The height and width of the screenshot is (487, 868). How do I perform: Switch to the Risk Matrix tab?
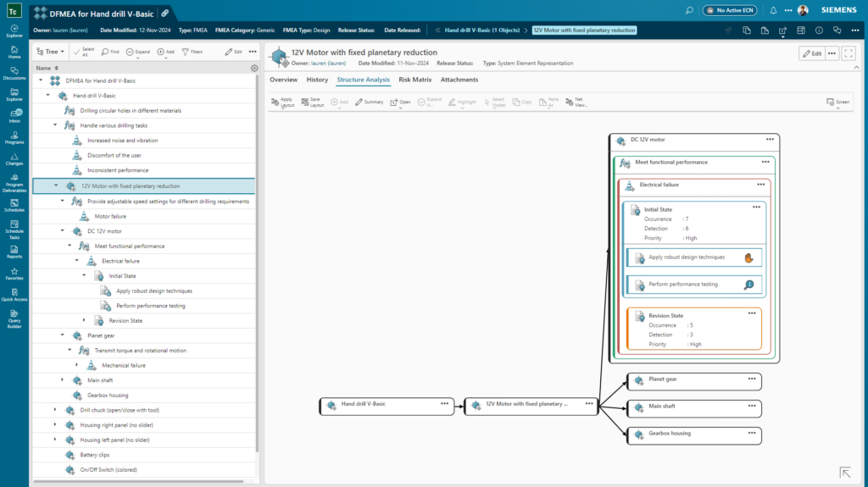[x=415, y=80]
